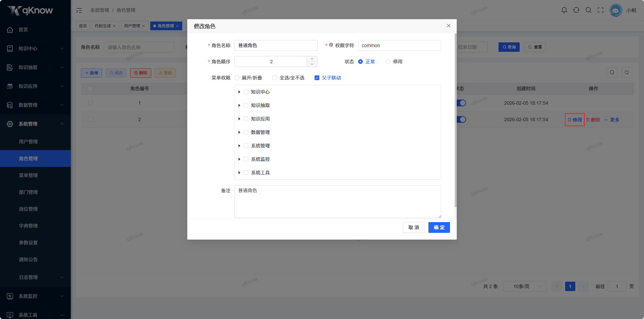
Task: Expand the 系统监控 tree node arrow
Action: pyautogui.click(x=239, y=159)
